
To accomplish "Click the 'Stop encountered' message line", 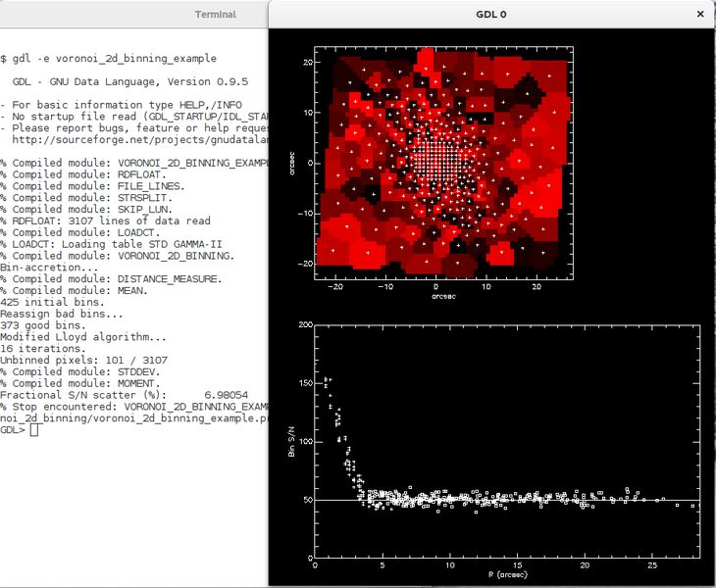I will pos(134,407).
